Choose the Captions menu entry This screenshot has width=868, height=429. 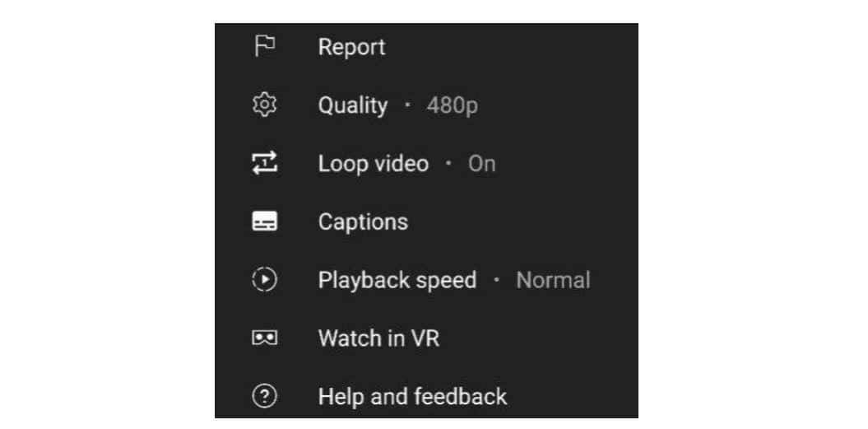(363, 222)
